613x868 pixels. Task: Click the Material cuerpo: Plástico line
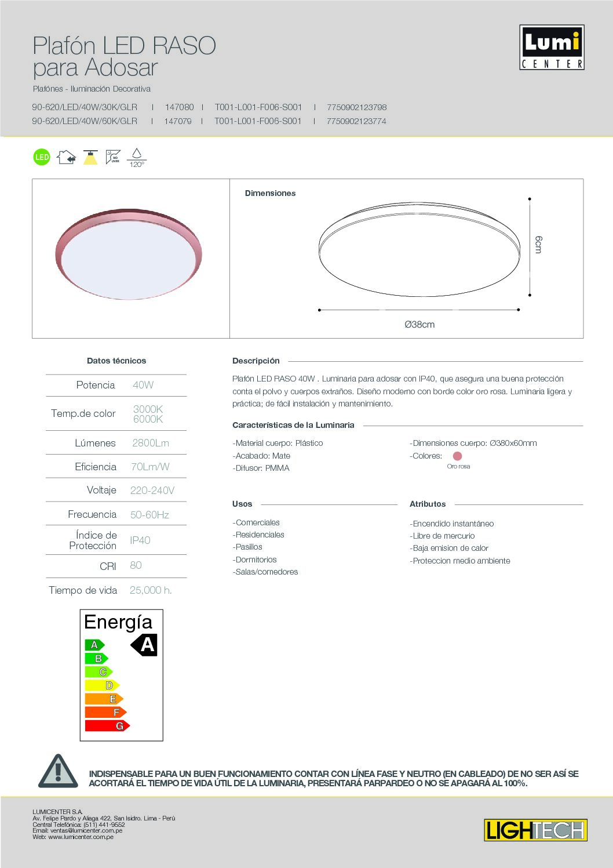click(278, 443)
